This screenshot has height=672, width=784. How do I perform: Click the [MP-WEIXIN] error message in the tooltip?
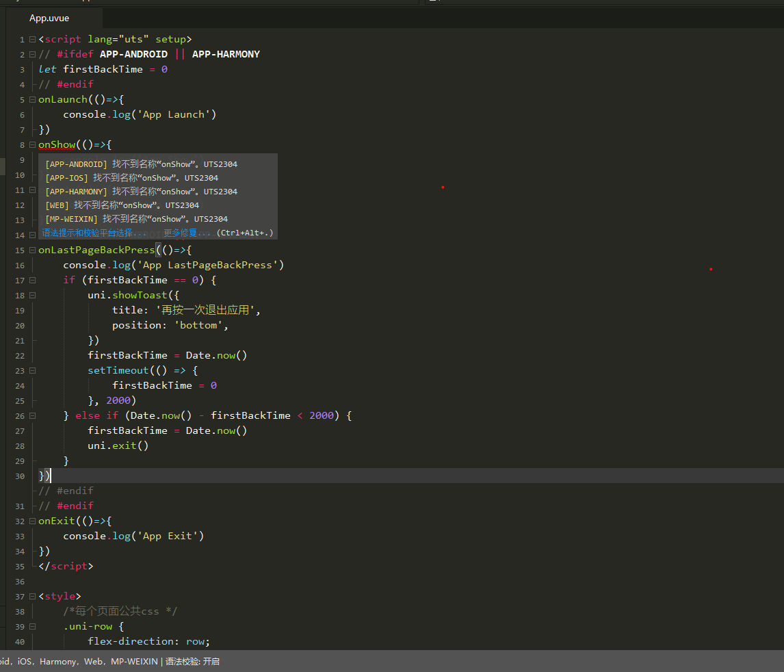click(137, 219)
